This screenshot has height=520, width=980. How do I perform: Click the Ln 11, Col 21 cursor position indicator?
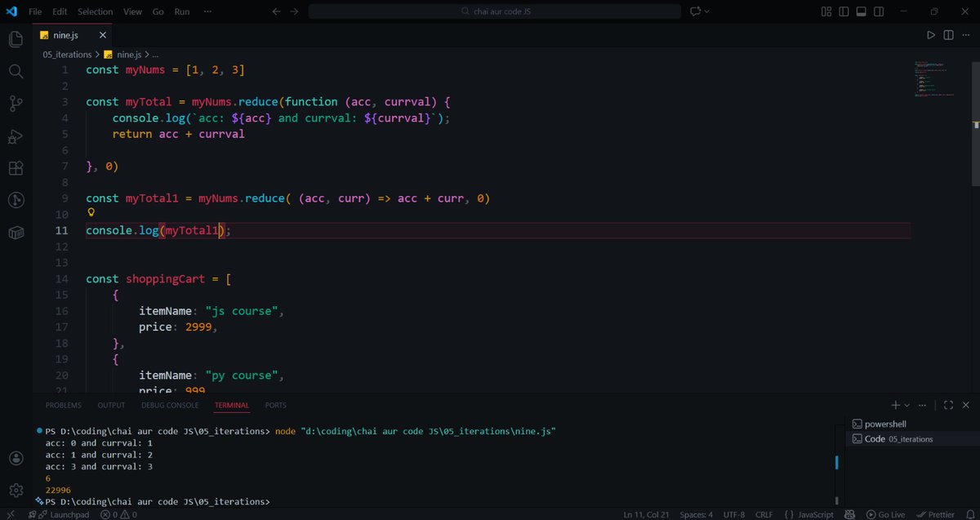(644, 514)
